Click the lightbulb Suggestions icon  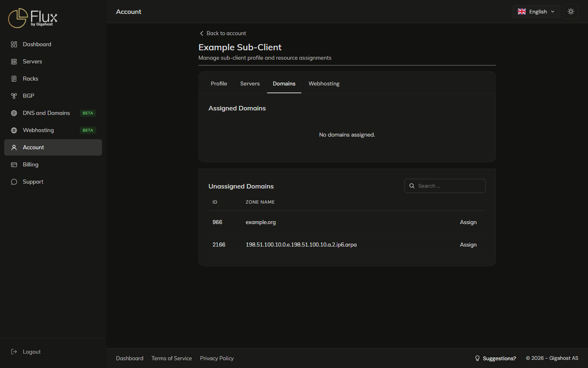[477, 358]
